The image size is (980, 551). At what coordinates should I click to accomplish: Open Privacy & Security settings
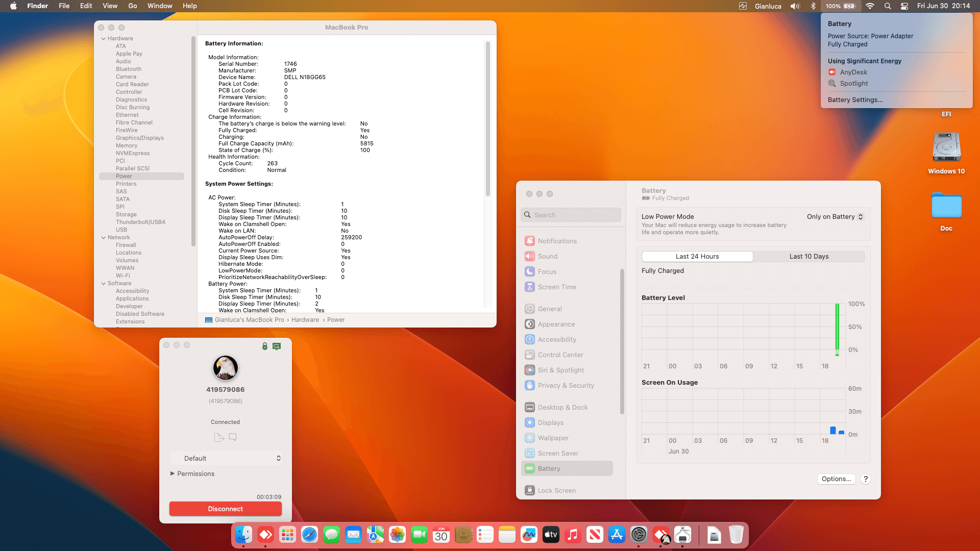pos(566,385)
